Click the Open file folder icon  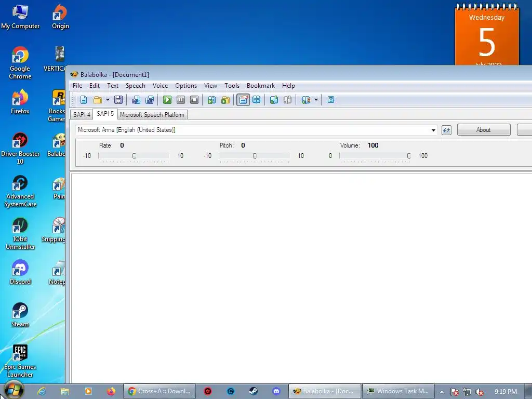[x=98, y=100]
